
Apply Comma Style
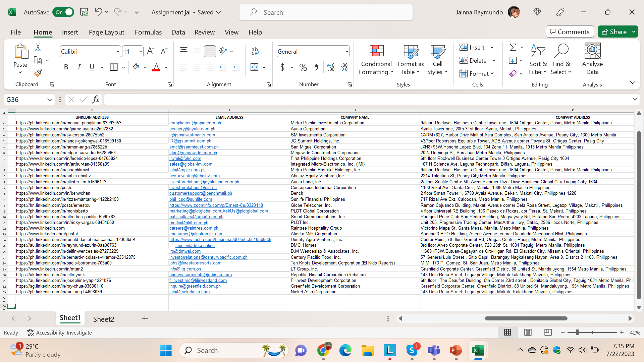(316, 67)
